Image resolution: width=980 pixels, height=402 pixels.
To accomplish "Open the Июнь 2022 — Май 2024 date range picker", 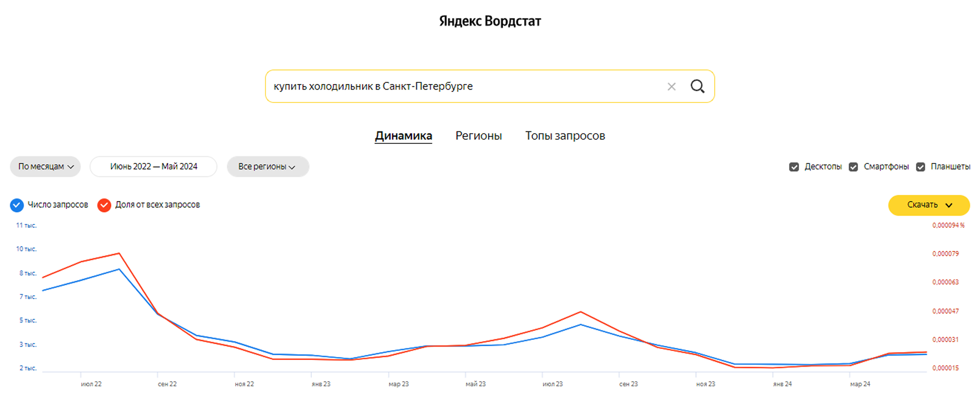I will pos(154,167).
